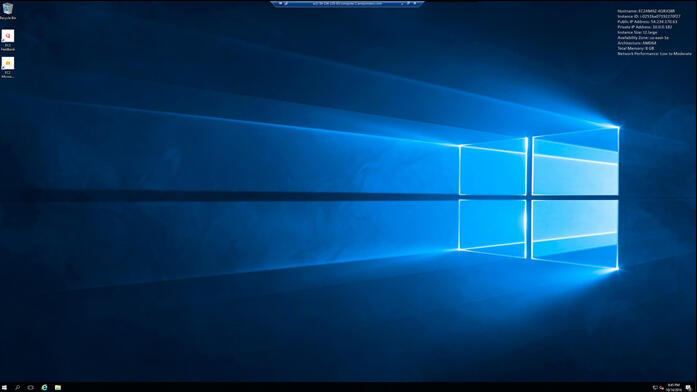697x392 pixels.
Task: Click the Architecture text line
Action: point(637,43)
